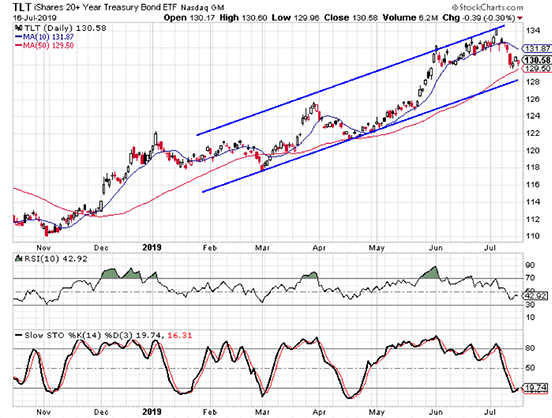This screenshot has width=552, height=418.
Task: Click the 131.87 price tag on axis
Action: point(537,49)
